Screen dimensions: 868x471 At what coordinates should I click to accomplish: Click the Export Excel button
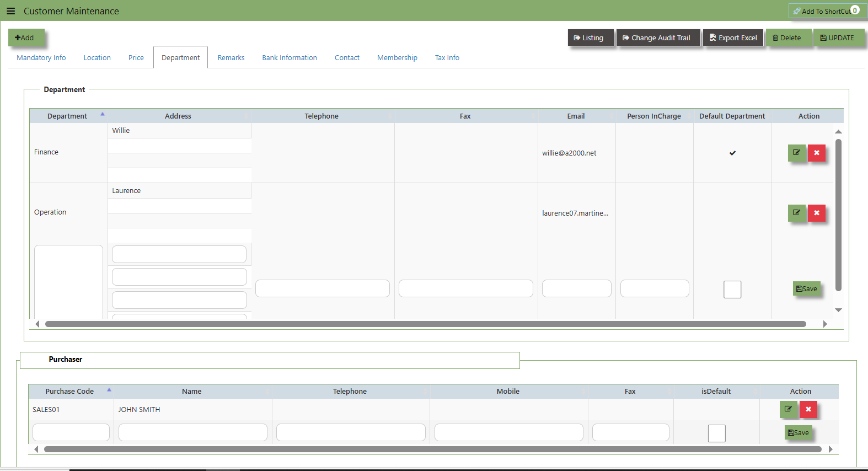(x=733, y=38)
